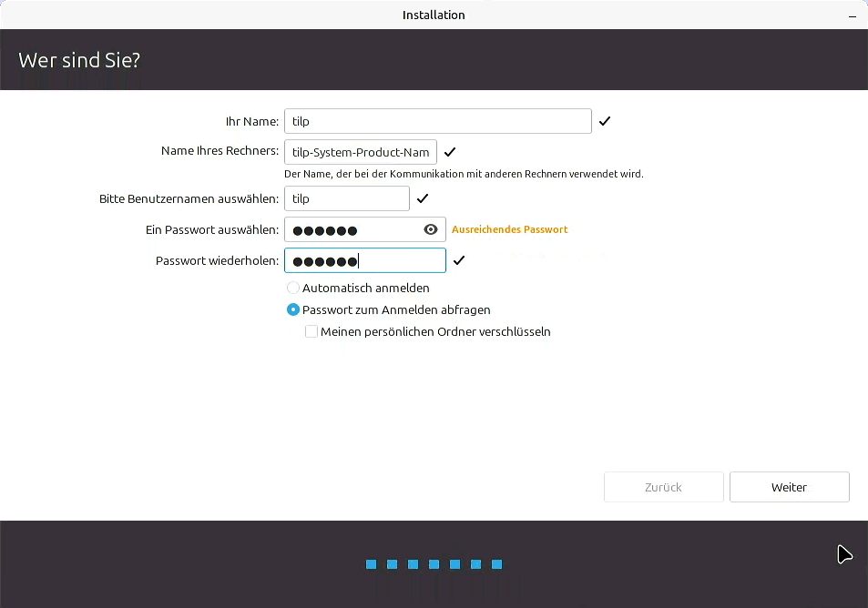Click the checkmark next to Passwort wiederholen
Screen dimensions: 868x608
click(x=459, y=261)
